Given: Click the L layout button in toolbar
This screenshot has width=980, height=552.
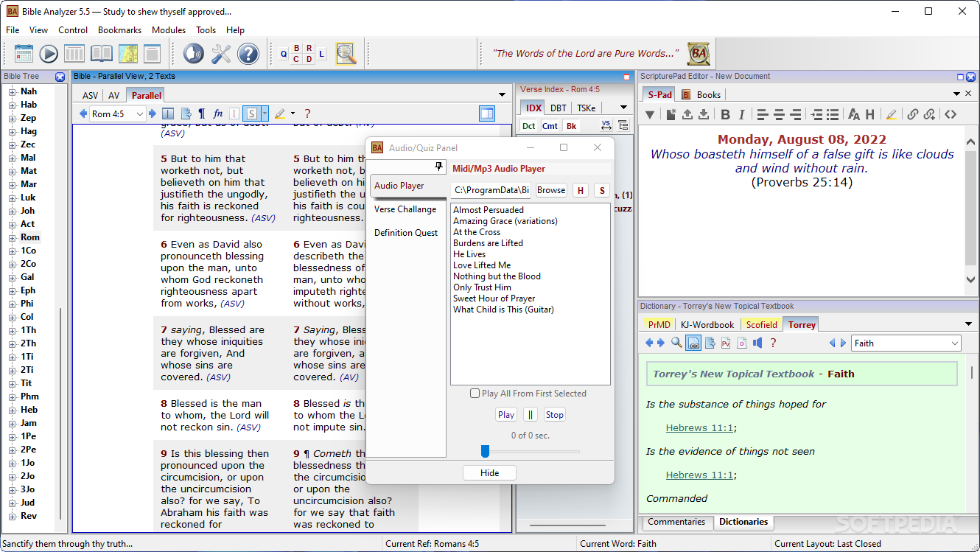Looking at the screenshot, I should point(322,55).
